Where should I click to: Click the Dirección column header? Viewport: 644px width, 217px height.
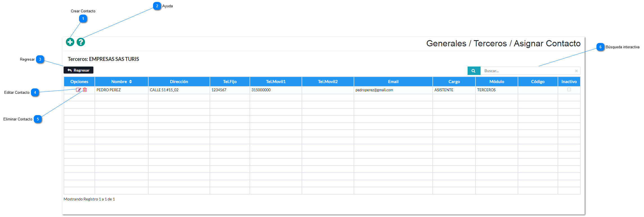(x=179, y=82)
